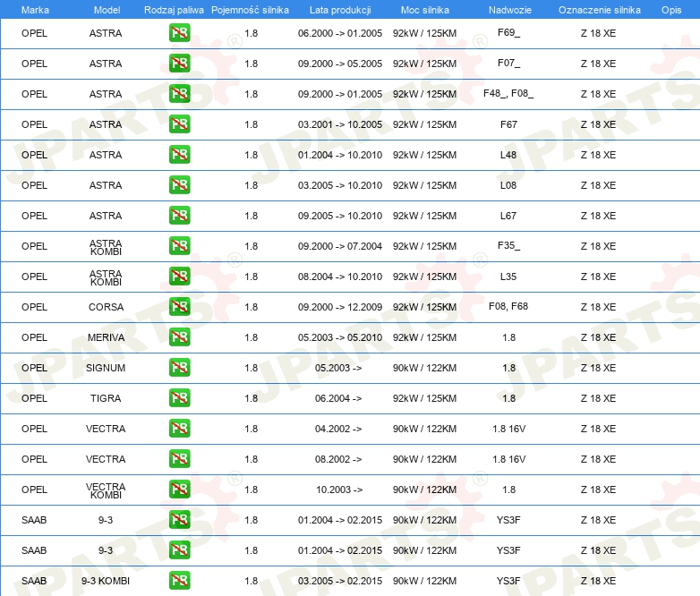
Task: Click the Oznaczenie silnika column header
Action: click(599, 10)
